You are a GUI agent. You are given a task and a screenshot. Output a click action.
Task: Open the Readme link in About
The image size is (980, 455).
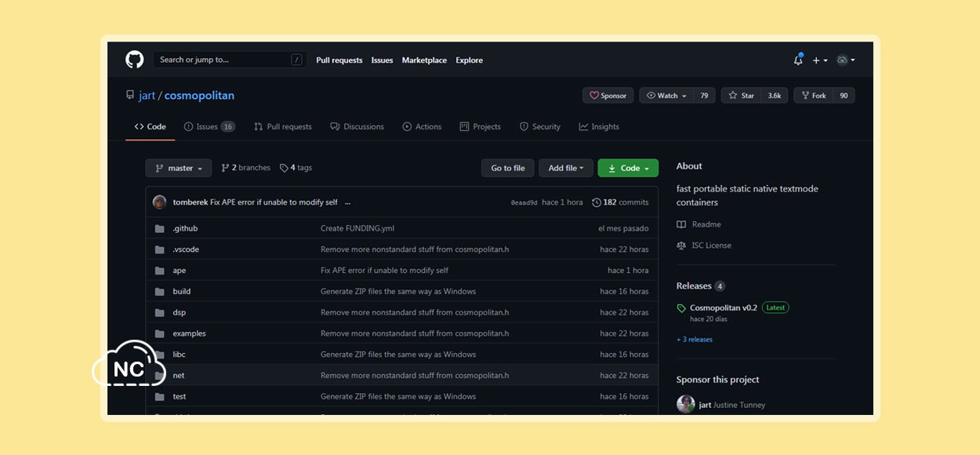tap(699, 224)
